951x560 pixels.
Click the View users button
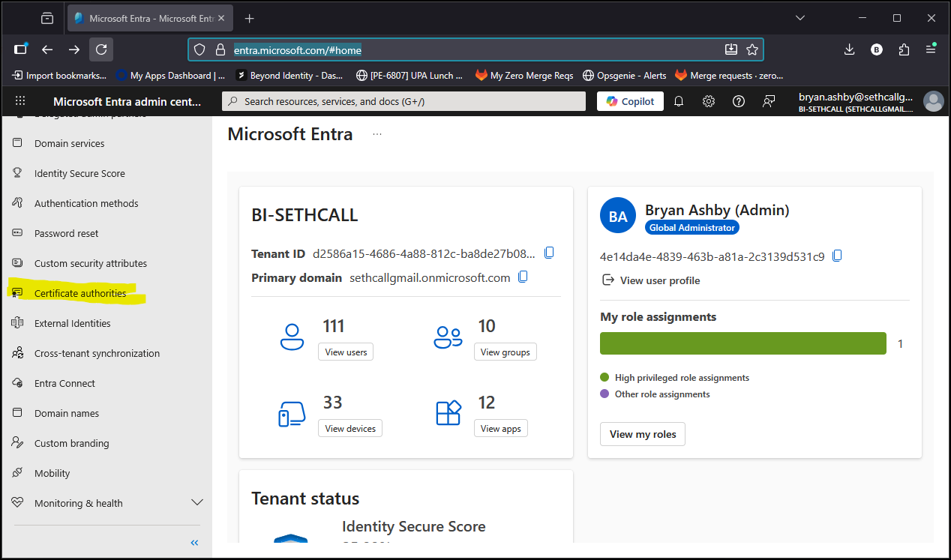346,352
